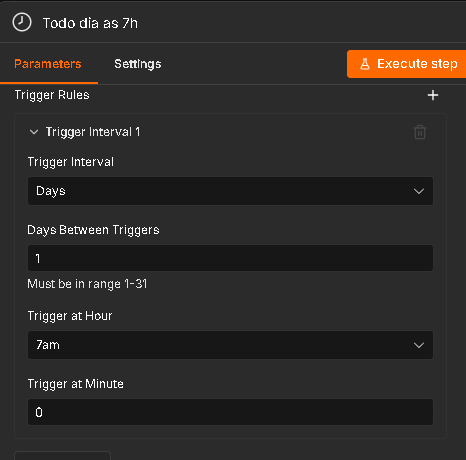466x460 pixels.
Task: Click the node title Todo dia as 7h
Action: [90, 23]
